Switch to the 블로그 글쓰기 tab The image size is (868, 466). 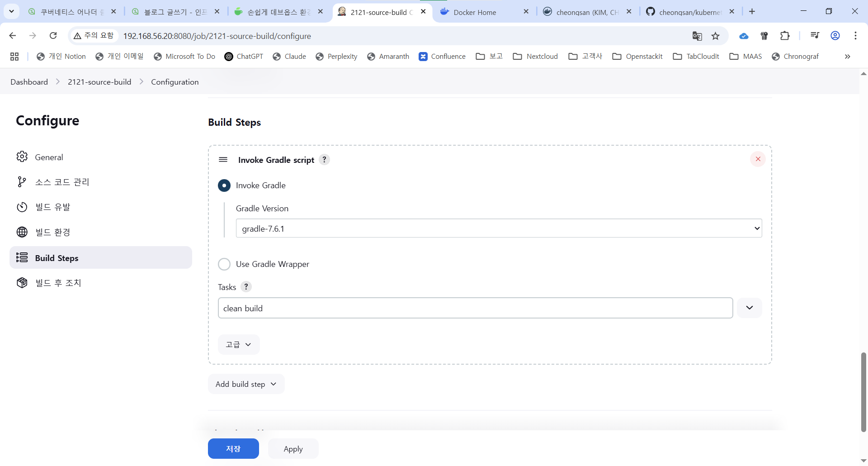pos(176,12)
